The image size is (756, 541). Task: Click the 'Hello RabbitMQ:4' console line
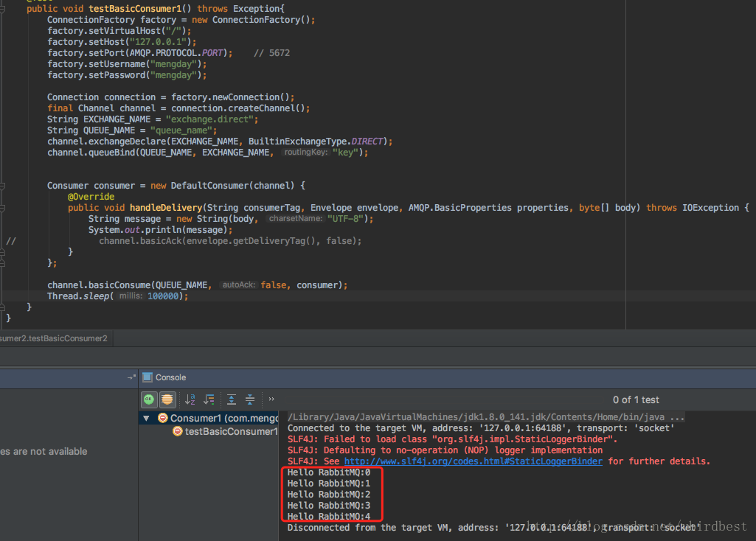click(x=329, y=517)
